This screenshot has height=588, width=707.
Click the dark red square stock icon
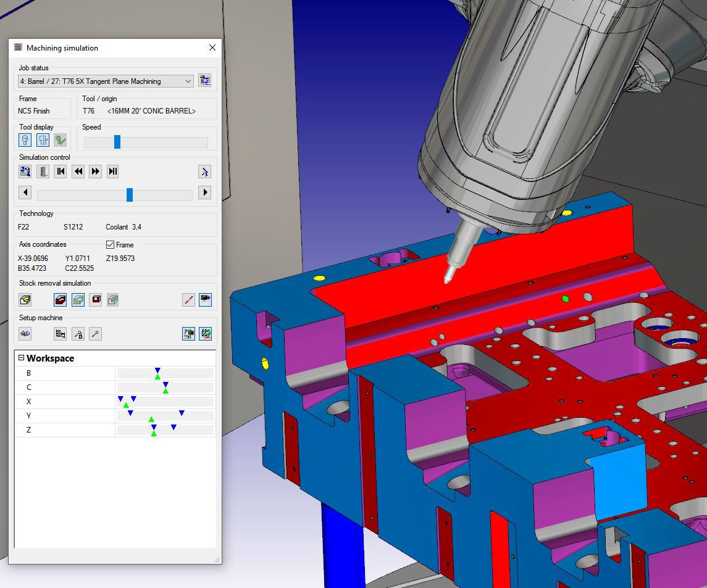tap(96, 300)
